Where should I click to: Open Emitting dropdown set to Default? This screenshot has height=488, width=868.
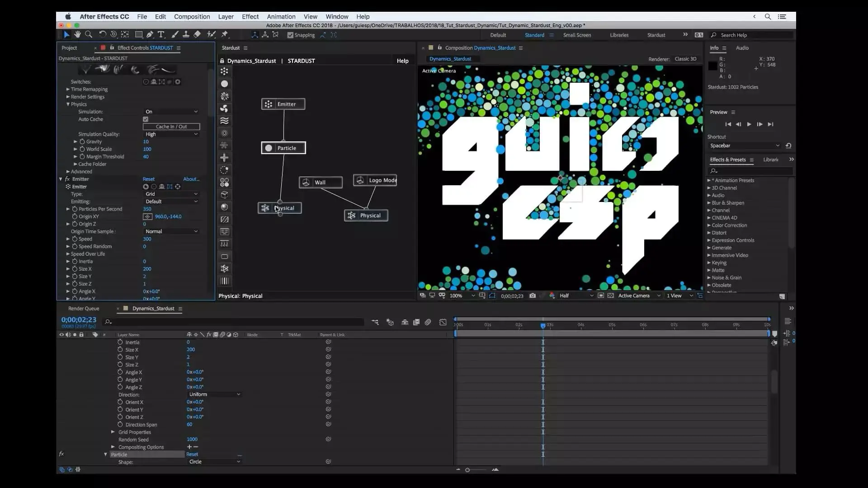pos(171,202)
